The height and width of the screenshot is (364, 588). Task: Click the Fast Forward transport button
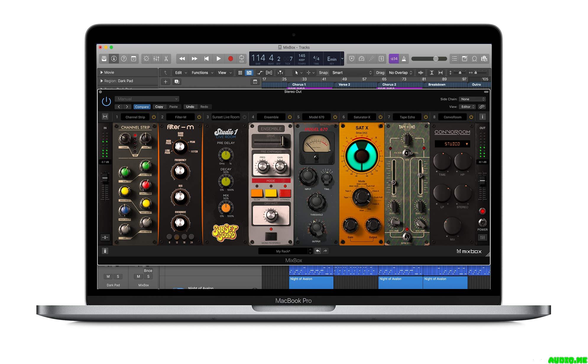click(194, 58)
